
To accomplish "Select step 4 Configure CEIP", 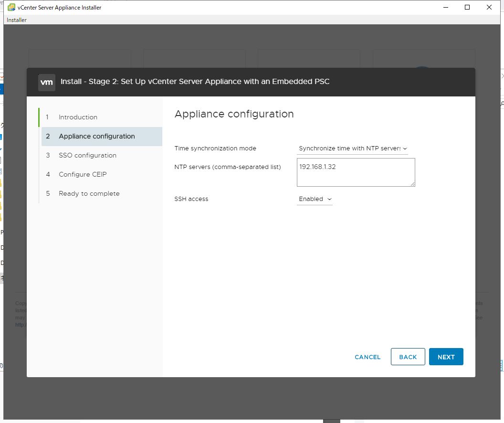I will [102, 174].
